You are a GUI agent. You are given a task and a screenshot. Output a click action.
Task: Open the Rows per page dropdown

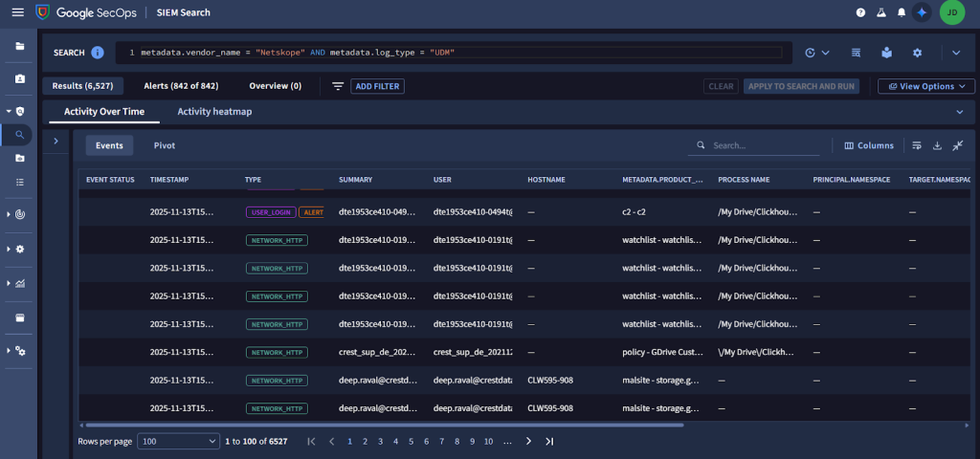(x=178, y=442)
